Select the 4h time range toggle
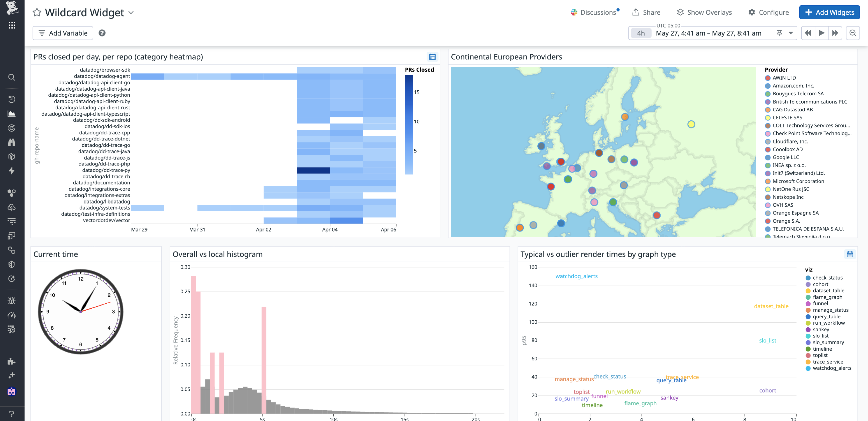The height and width of the screenshot is (421, 868). click(641, 33)
